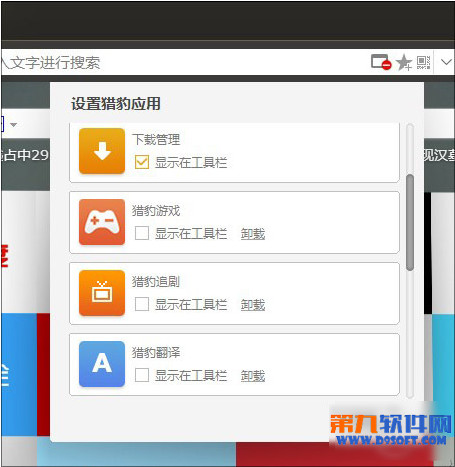Click the 猎豹翻译 letter A icon
The height and width of the screenshot is (467, 455).
(x=102, y=364)
